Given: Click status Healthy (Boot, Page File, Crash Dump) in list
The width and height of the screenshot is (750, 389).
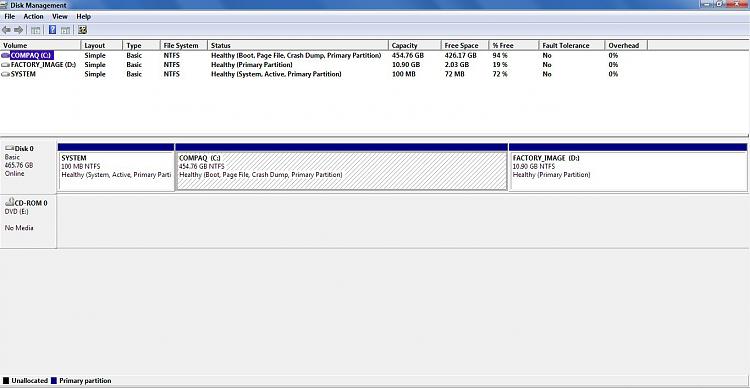Looking at the screenshot, I should (x=296, y=56).
